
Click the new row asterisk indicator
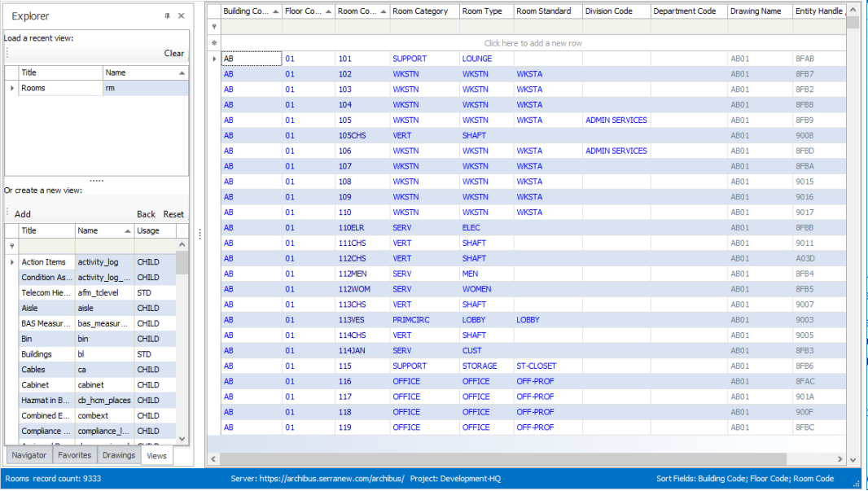[x=214, y=42]
